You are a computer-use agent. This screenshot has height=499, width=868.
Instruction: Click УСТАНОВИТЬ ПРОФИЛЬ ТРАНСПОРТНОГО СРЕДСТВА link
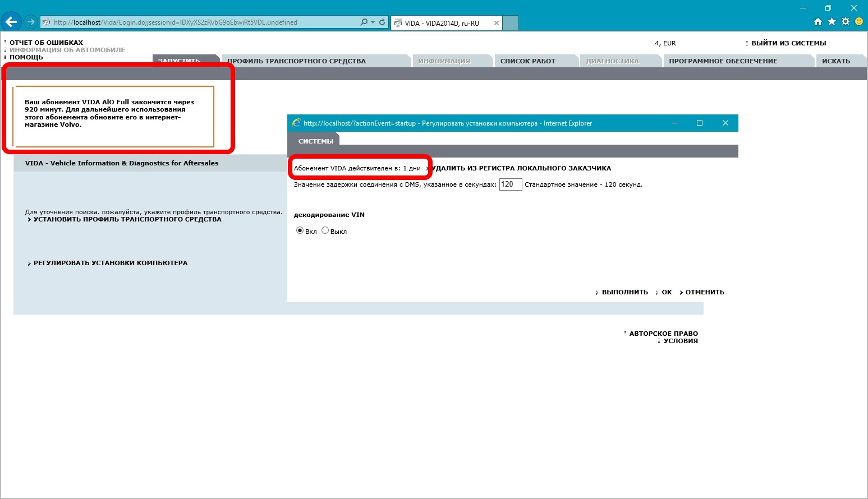coord(127,219)
